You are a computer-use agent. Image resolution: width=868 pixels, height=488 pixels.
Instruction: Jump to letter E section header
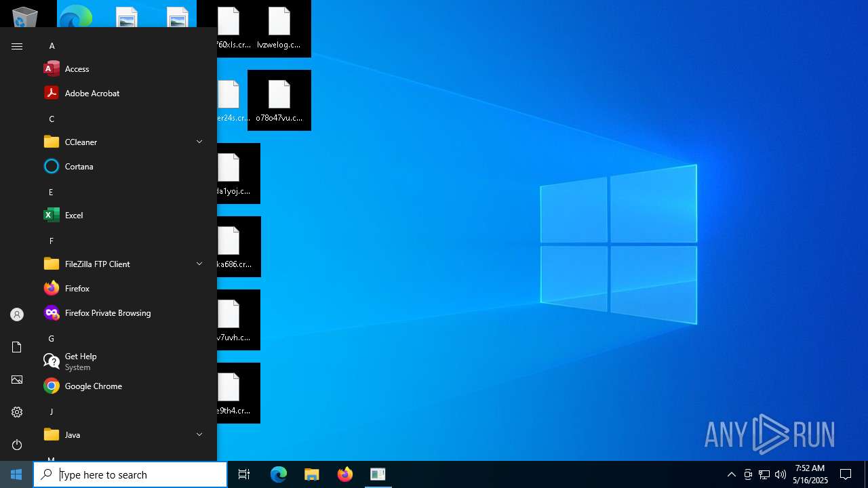(x=51, y=192)
